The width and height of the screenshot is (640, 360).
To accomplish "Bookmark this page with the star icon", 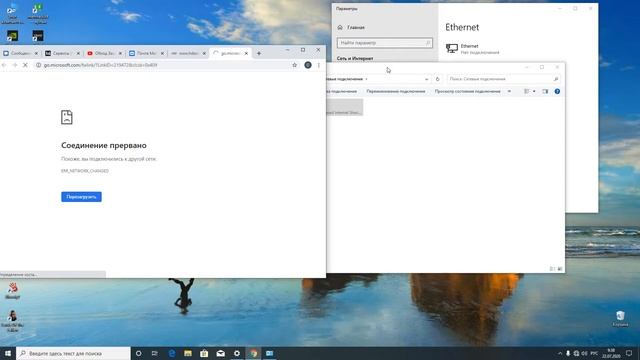I will (x=295, y=65).
